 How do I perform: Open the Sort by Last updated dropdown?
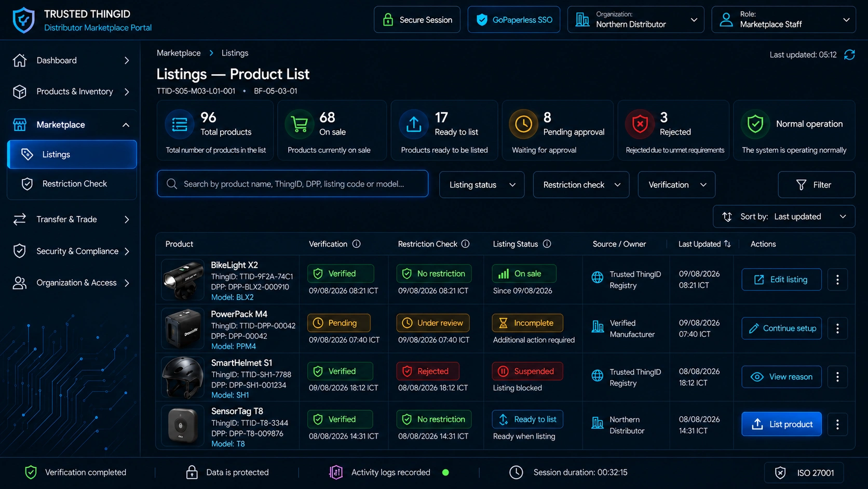(784, 217)
